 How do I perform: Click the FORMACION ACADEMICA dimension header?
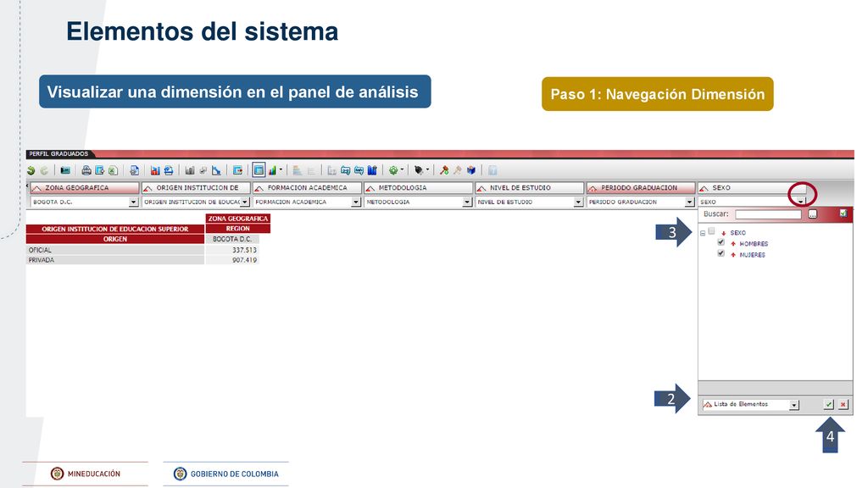click(307, 188)
